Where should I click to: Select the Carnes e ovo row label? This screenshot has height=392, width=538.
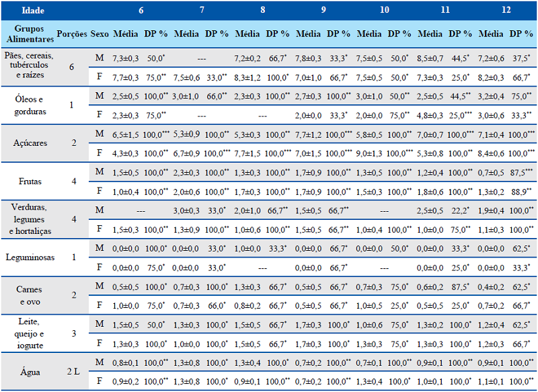[29, 295]
